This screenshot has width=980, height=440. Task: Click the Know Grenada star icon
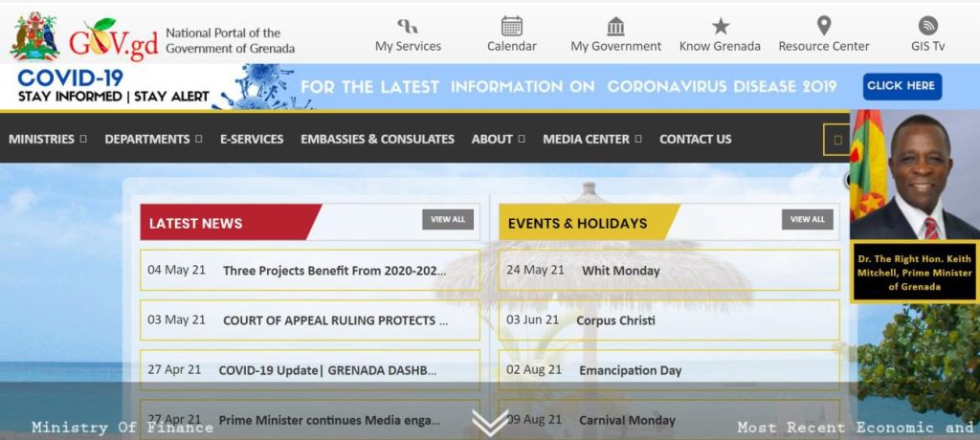pyautogui.click(x=720, y=26)
